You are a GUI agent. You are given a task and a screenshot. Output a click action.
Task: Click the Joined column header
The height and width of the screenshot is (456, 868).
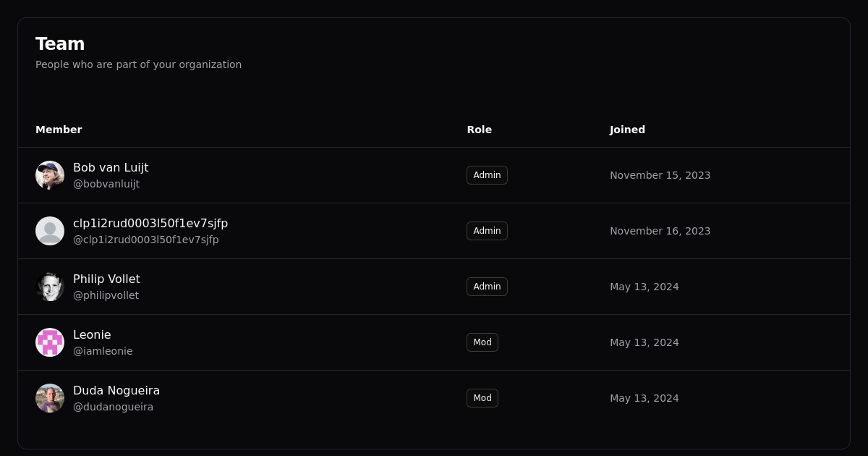click(x=627, y=130)
